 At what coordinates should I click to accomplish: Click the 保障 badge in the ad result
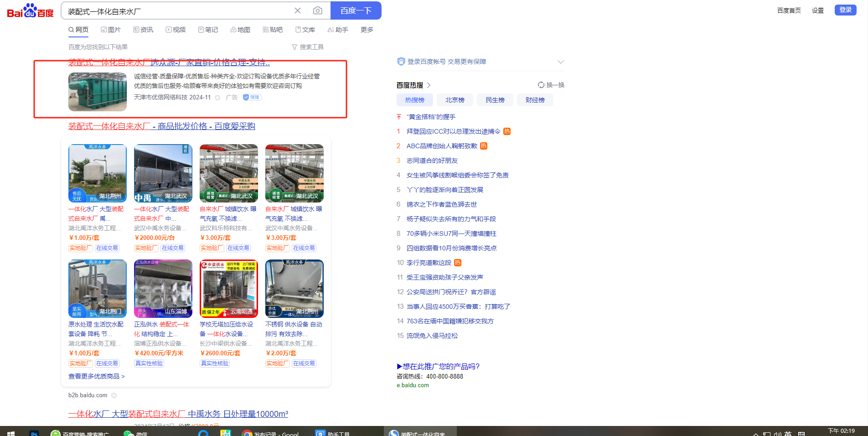[x=252, y=97]
